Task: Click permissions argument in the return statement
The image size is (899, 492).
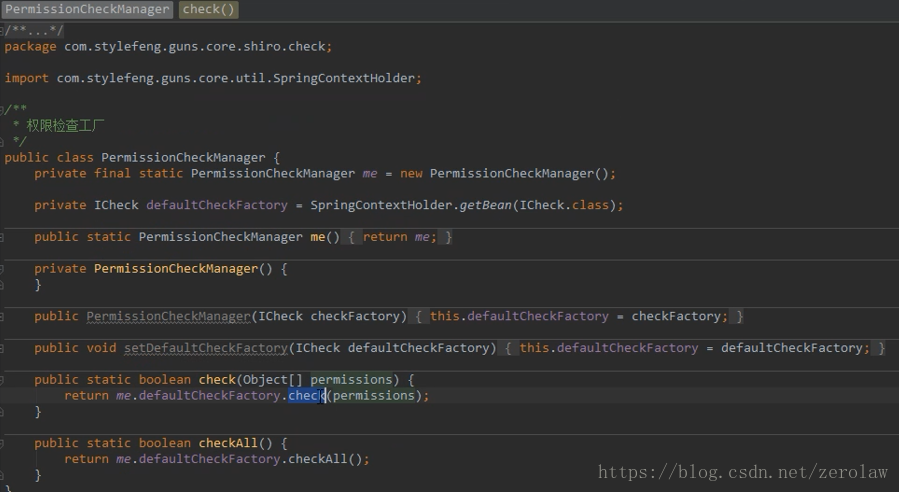Action: 374,395
